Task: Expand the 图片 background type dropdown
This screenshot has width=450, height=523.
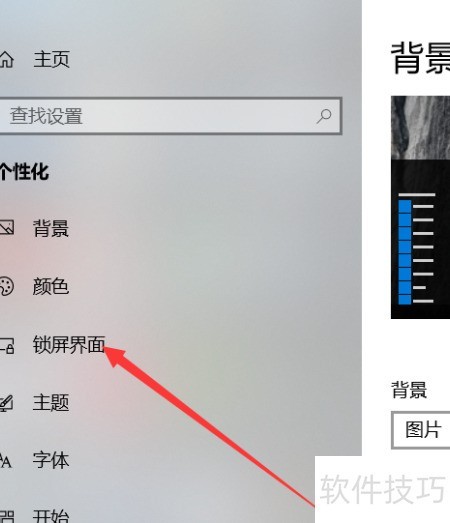Action: (x=421, y=430)
